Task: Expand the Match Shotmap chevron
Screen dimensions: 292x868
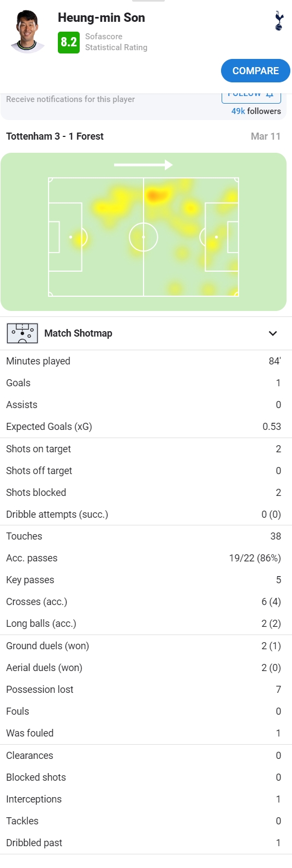Action: pyautogui.click(x=273, y=333)
